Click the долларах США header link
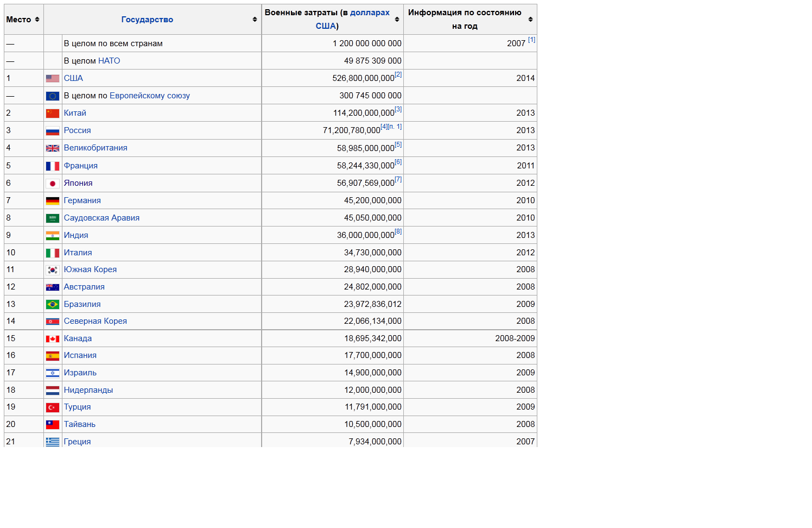Screen dimensions: 812x528 [370, 12]
